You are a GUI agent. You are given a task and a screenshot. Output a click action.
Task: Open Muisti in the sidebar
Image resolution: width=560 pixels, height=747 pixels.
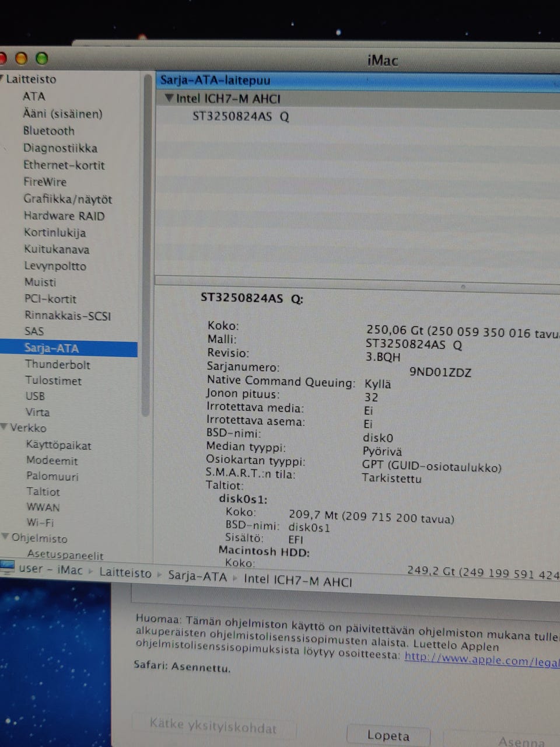40,282
